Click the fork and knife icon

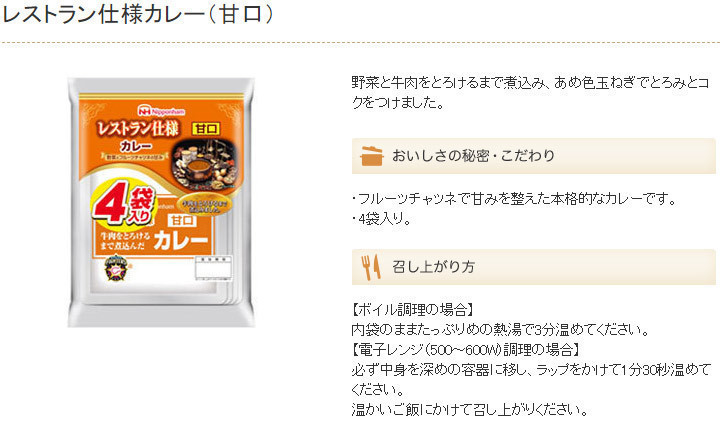371,267
